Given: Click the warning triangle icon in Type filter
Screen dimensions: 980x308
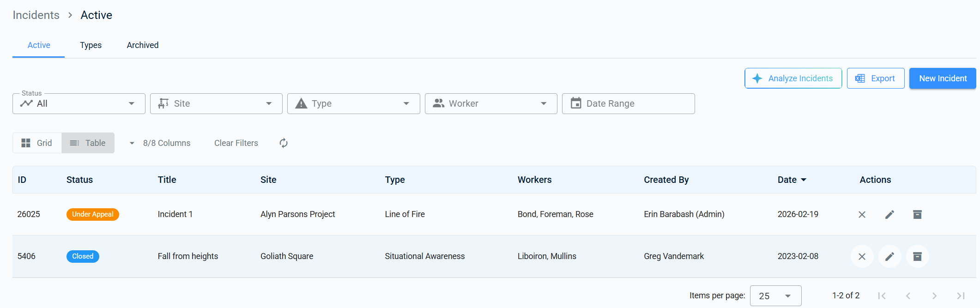Looking at the screenshot, I should [x=301, y=103].
